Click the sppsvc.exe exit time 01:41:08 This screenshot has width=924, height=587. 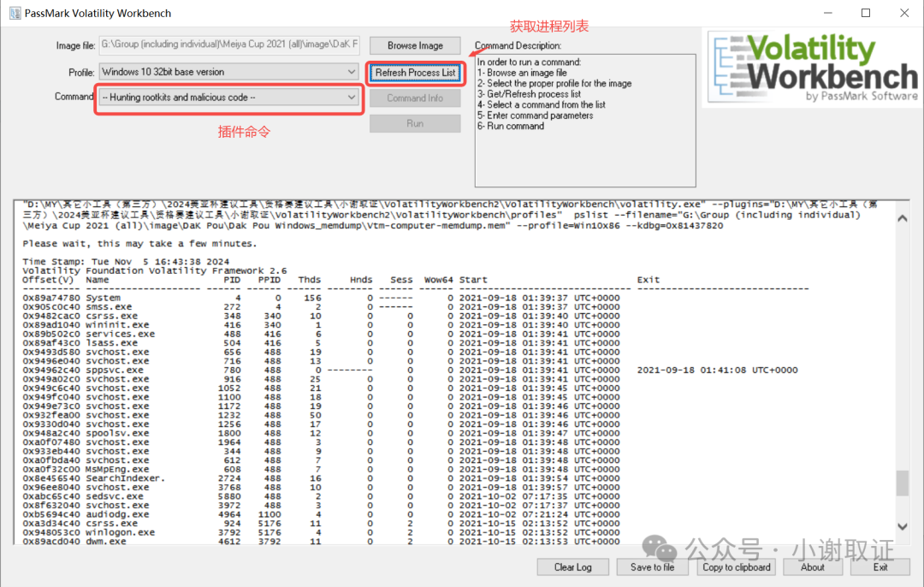[718, 370]
